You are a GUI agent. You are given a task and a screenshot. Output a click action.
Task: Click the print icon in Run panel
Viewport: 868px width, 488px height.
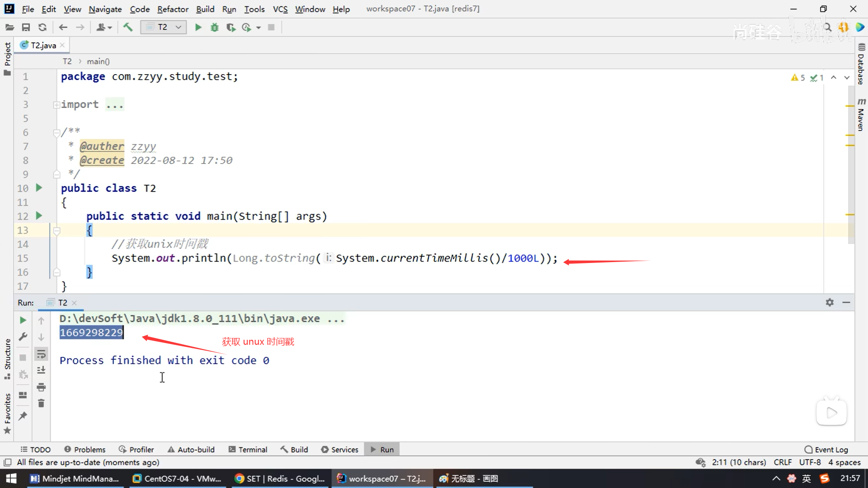(41, 387)
